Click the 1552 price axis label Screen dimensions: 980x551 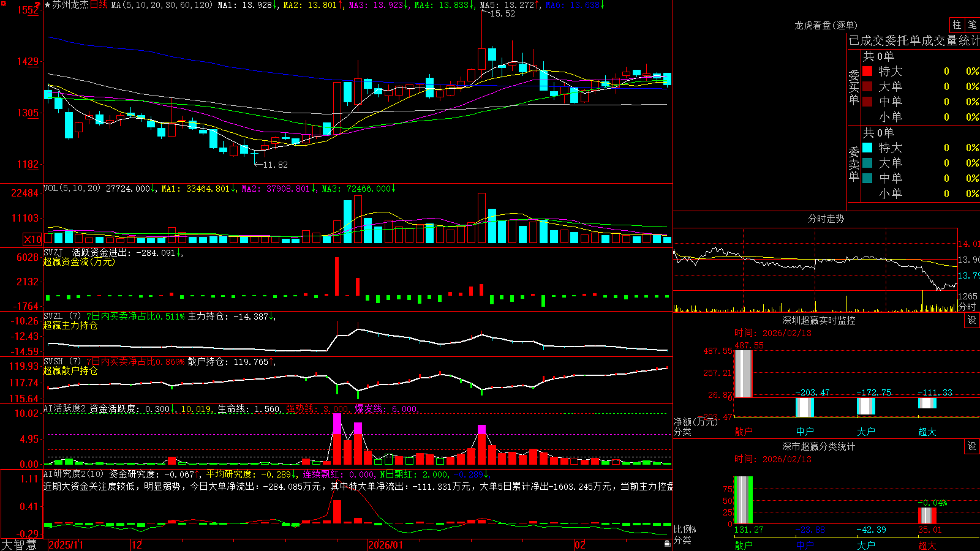pos(28,10)
